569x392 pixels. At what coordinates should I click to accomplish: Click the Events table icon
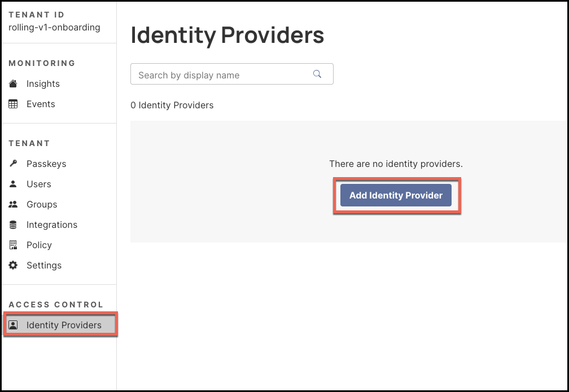pyautogui.click(x=14, y=104)
